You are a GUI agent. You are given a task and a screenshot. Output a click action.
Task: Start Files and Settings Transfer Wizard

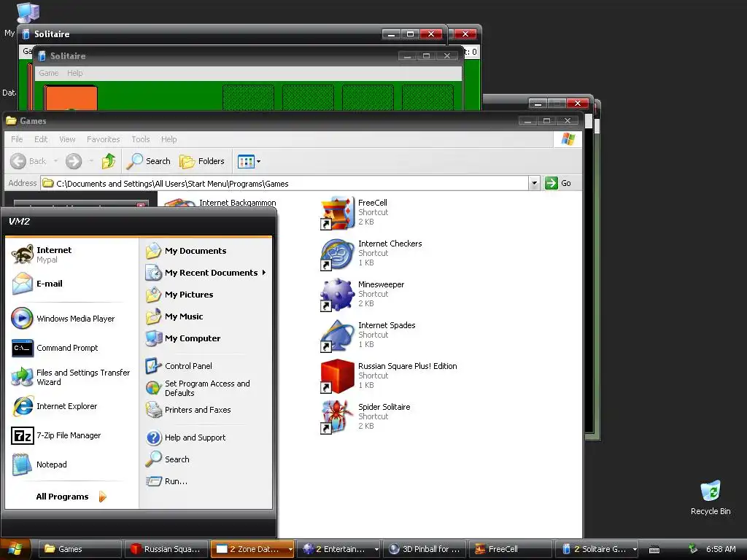point(71,377)
